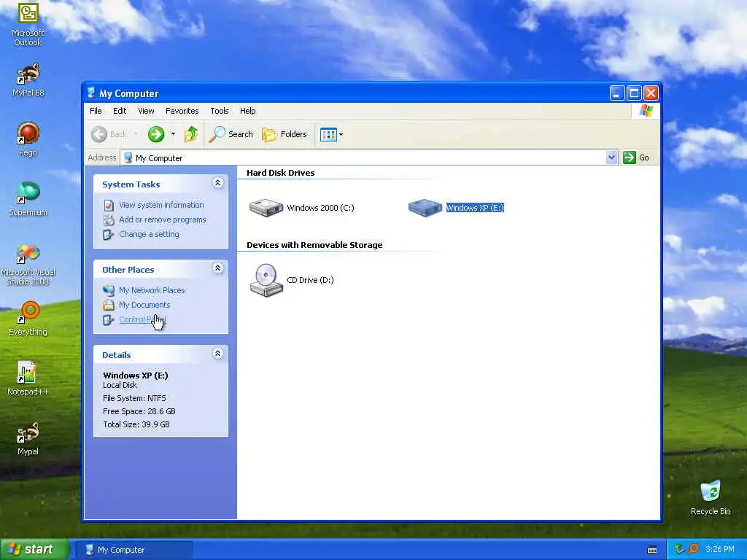Select the Mypal desktop shortcut

pyautogui.click(x=28, y=438)
